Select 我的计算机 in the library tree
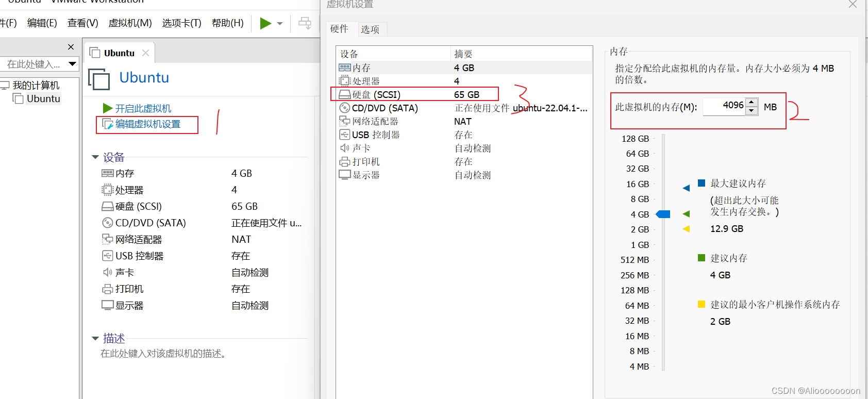 point(36,85)
